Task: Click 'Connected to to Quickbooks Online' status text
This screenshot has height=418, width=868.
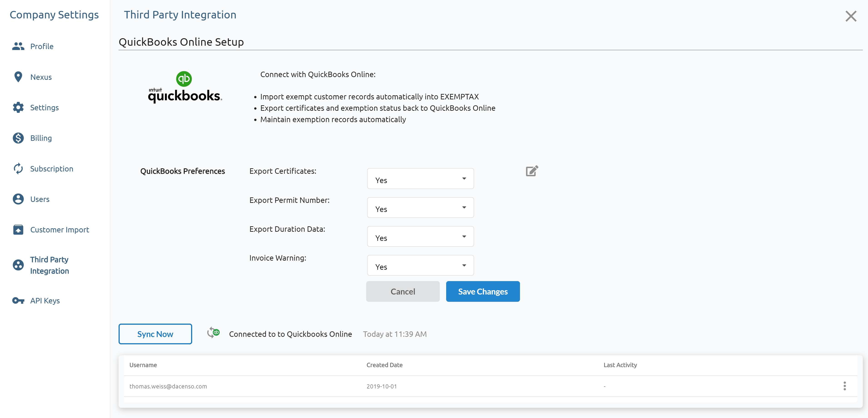Action: point(291,334)
